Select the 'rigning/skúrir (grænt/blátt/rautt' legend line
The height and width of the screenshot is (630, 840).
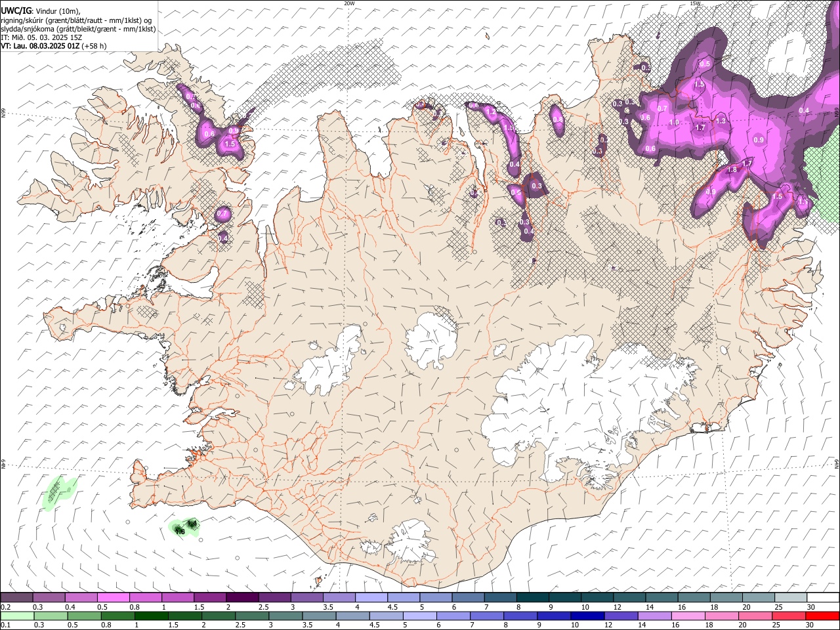coord(77,20)
